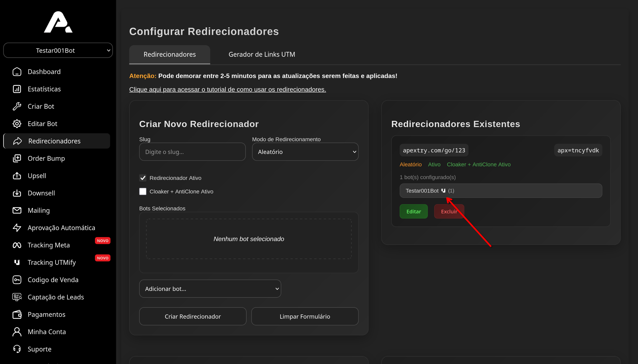Click the apextry.com/go/123 link chip

[x=434, y=150]
